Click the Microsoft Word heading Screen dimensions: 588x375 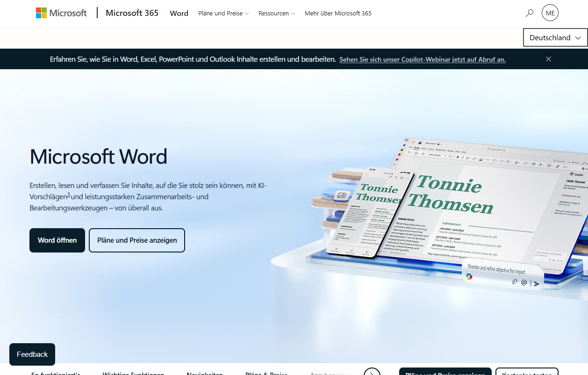coord(99,156)
